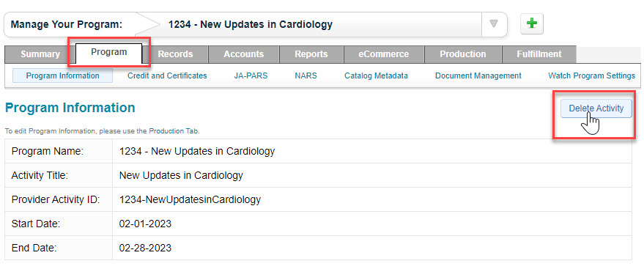Open the NARS sub-tab
Screen dimensions: 644x269
point(306,75)
